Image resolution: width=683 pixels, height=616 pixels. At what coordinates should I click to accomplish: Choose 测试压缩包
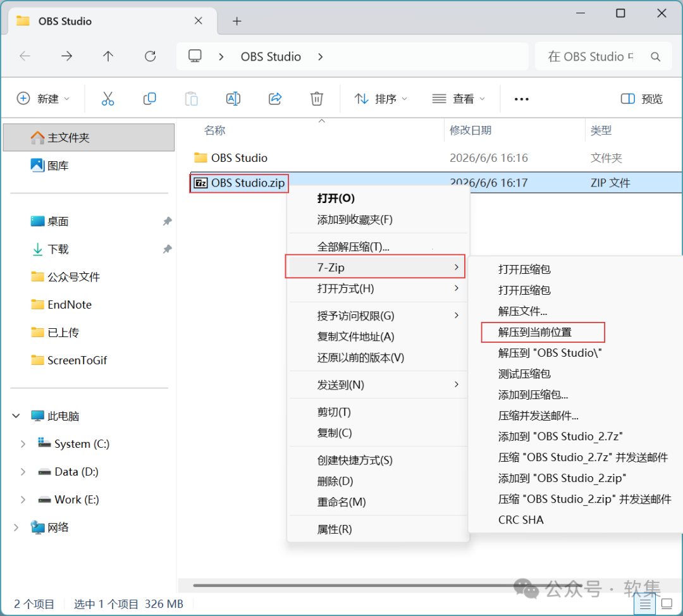(x=524, y=374)
